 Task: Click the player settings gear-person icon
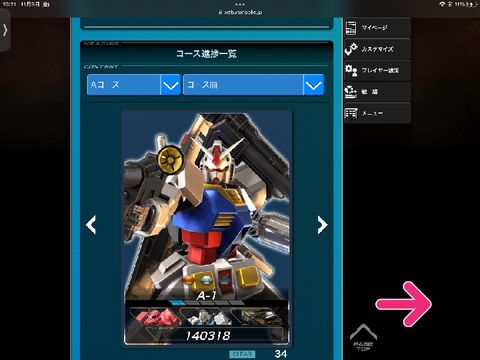pyautogui.click(x=351, y=70)
